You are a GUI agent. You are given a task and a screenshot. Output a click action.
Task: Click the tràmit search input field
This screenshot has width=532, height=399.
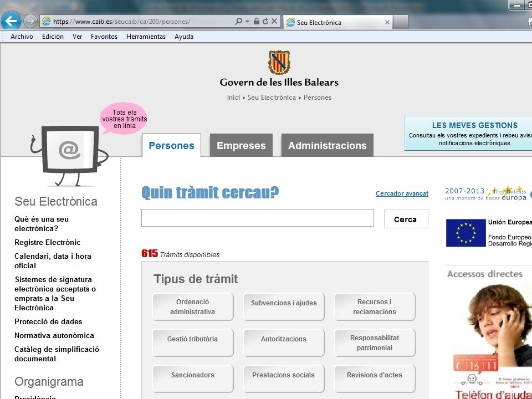pyautogui.click(x=258, y=218)
